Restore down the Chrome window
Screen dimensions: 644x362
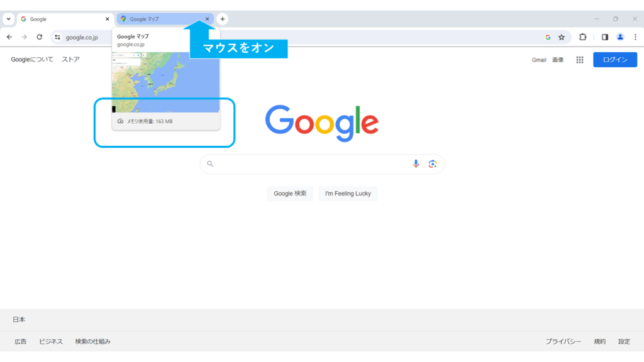615,19
